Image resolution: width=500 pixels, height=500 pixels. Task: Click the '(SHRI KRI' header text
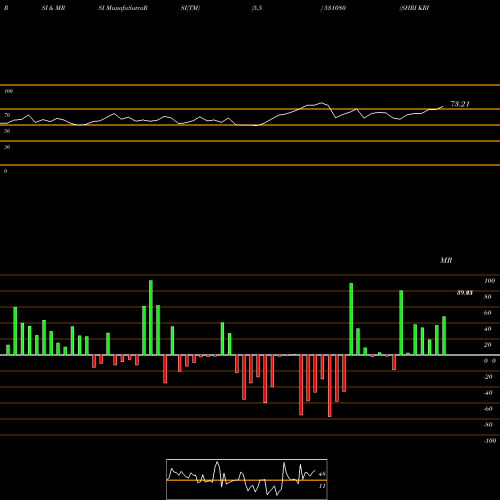point(414,8)
